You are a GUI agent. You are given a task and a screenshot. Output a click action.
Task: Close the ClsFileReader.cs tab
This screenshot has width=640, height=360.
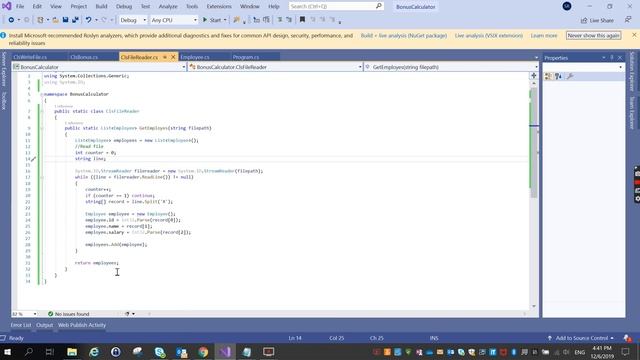173,57
